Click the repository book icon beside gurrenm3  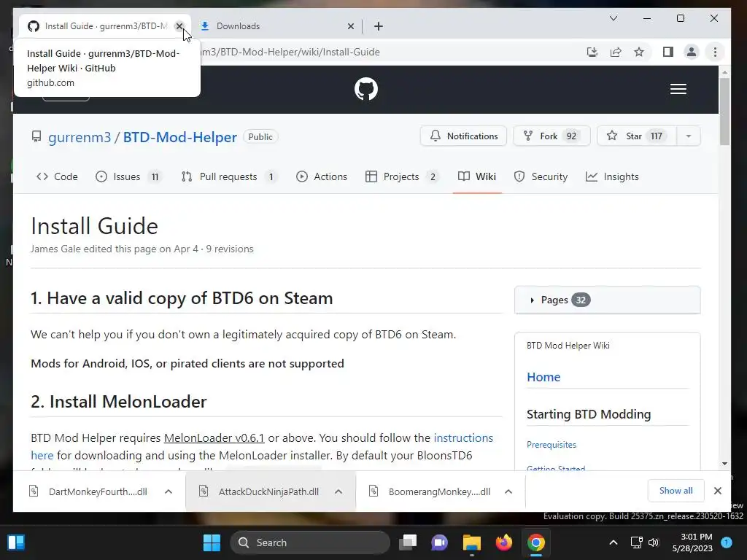[x=36, y=136]
